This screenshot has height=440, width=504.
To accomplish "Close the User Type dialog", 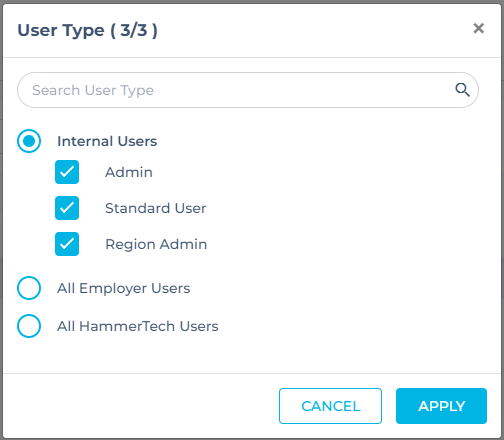I will (479, 28).
